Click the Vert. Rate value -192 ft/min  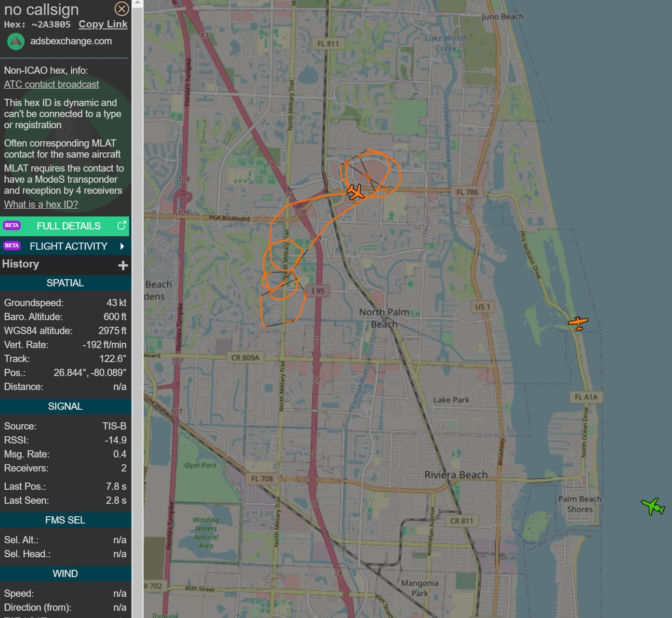(x=105, y=345)
